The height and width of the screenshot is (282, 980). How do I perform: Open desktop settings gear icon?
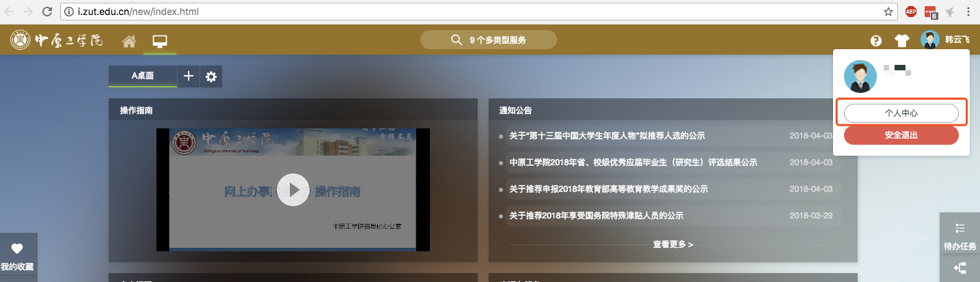pyautogui.click(x=211, y=76)
